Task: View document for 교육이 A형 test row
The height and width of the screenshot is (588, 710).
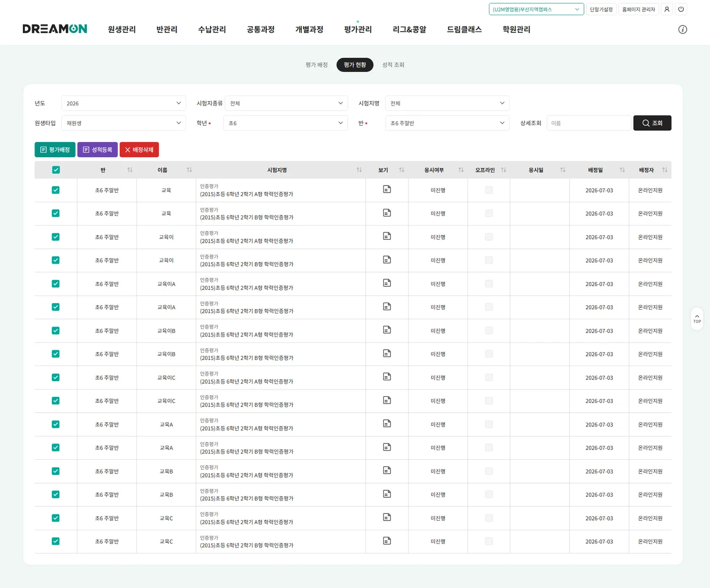Action: (x=387, y=236)
